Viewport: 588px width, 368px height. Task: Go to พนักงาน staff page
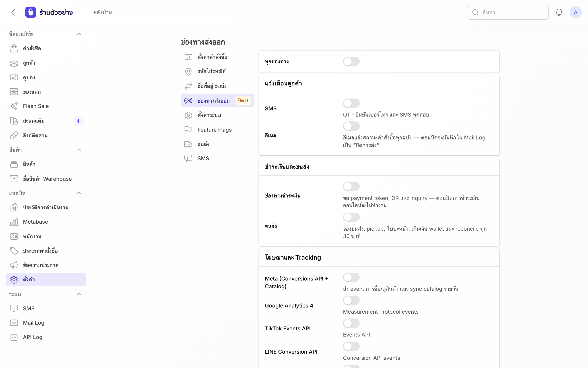point(46,236)
